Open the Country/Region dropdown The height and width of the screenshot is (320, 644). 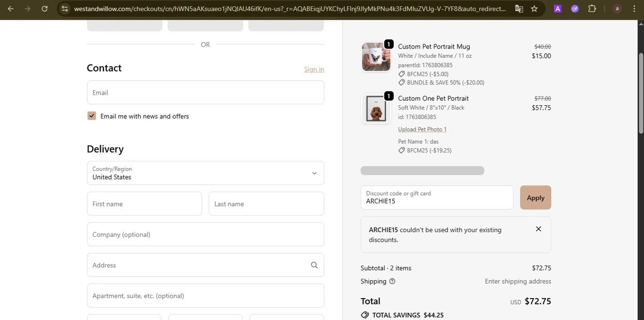click(x=206, y=173)
